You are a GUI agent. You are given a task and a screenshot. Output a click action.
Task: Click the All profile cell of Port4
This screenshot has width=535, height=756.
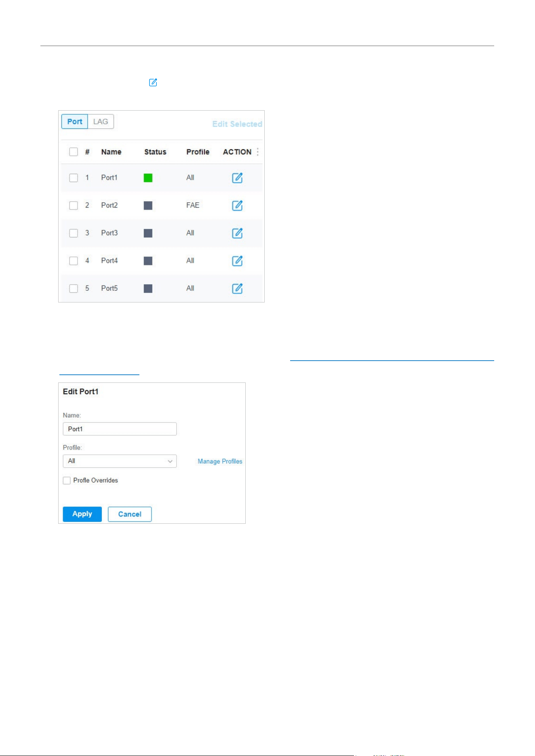click(190, 260)
